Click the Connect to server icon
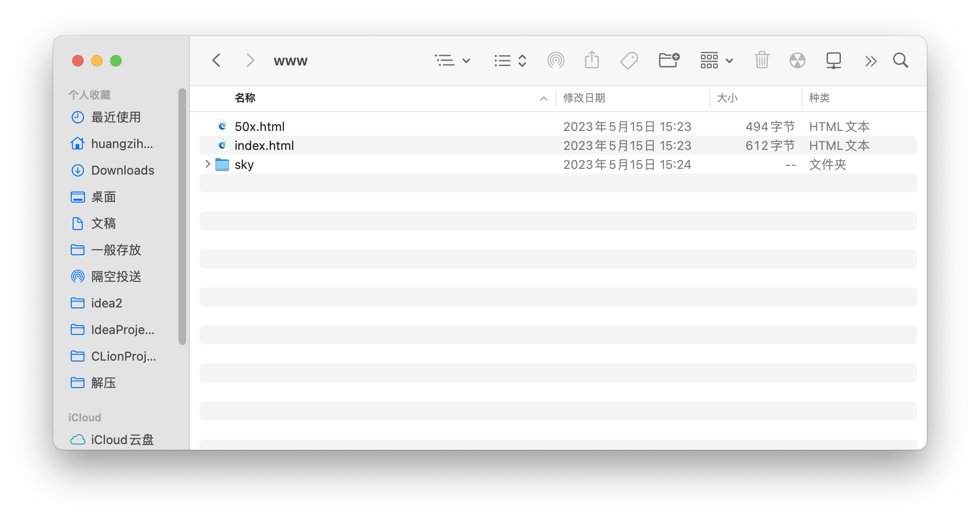This screenshot has height=520, width=980. (x=833, y=60)
